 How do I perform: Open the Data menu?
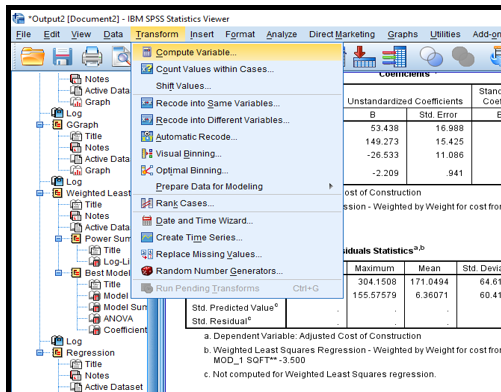tap(113, 34)
